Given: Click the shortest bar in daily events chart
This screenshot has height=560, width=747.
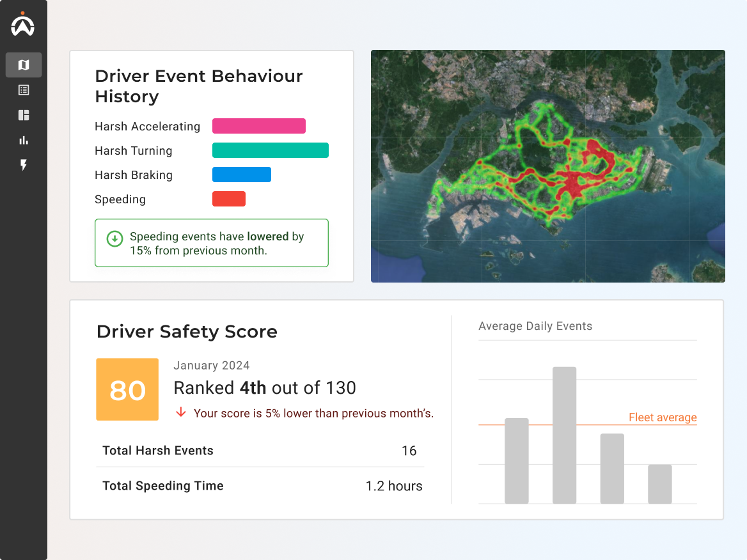Looking at the screenshot, I should point(659,484).
